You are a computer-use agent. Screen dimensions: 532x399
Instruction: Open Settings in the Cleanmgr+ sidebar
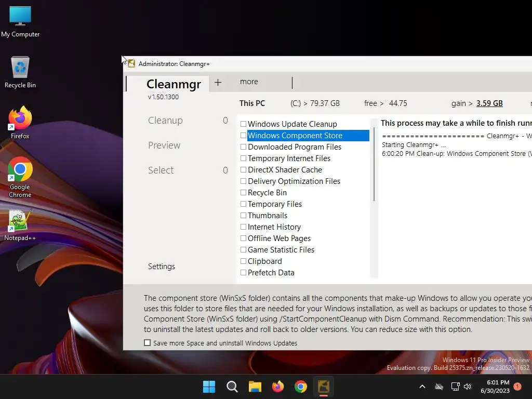tap(162, 267)
